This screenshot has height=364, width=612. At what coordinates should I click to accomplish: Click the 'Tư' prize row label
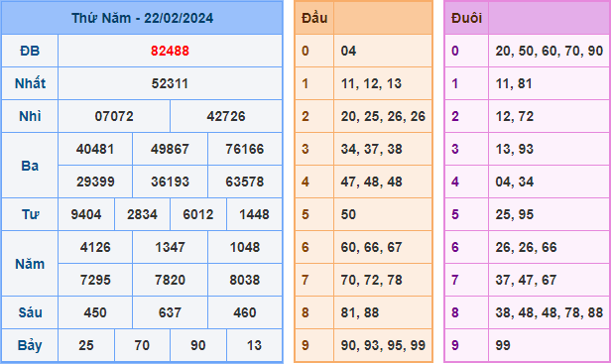coord(30,214)
